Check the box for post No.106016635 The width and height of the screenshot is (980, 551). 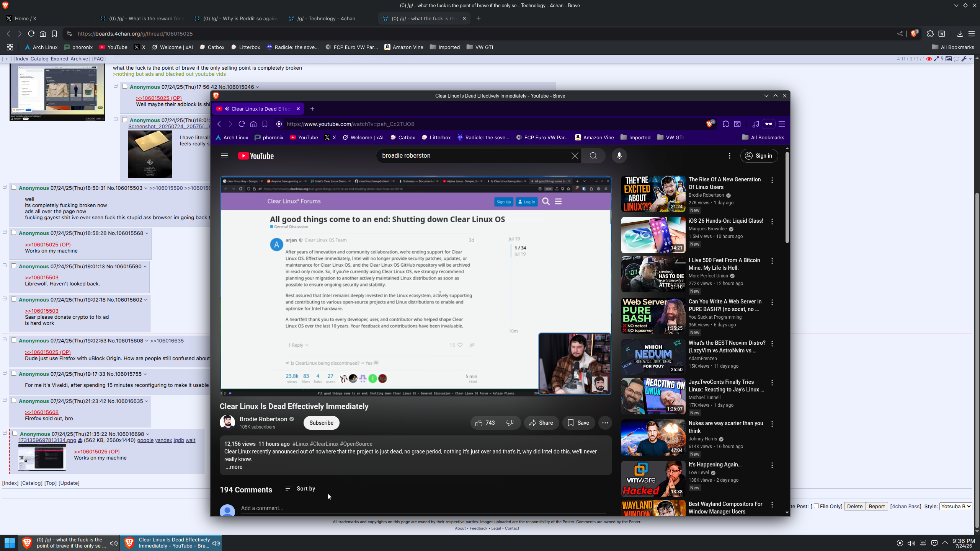(x=13, y=401)
